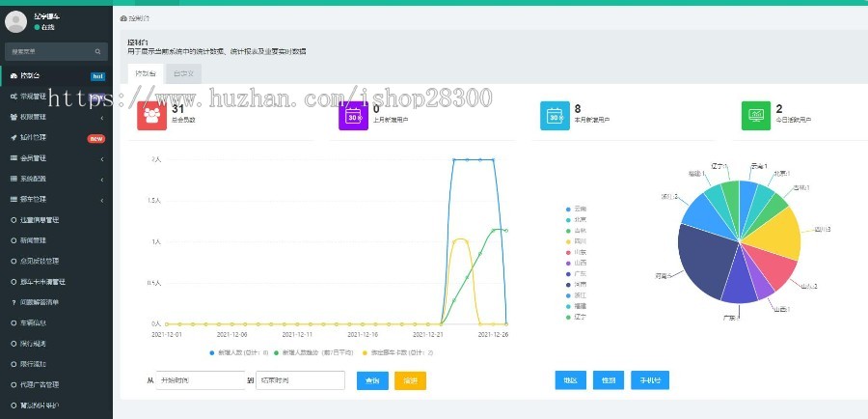
Task: Click the pink 山东 pie slice
Action: point(771,266)
